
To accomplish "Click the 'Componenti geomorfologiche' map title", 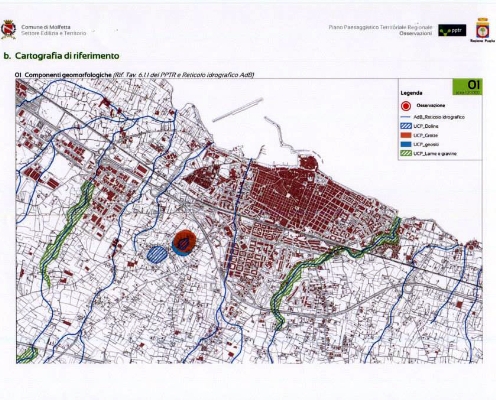I will pyautogui.click(x=68, y=75).
